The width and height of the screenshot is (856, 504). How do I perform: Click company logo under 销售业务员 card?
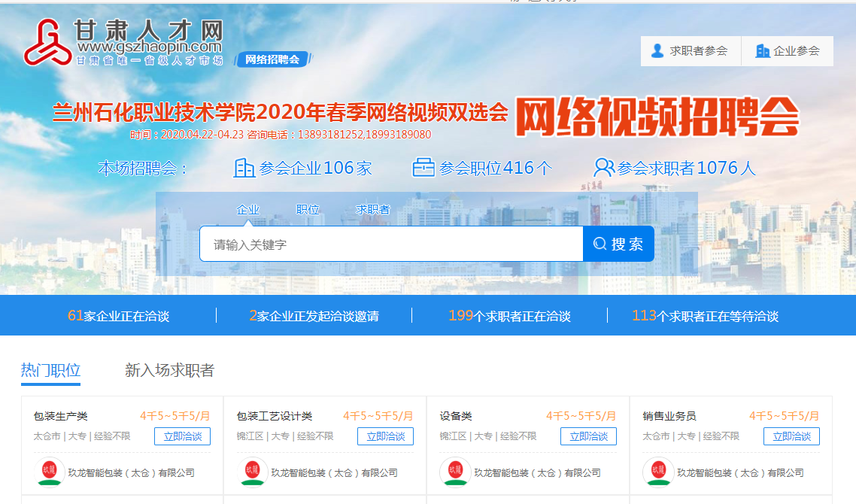pyautogui.click(x=658, y=472)
